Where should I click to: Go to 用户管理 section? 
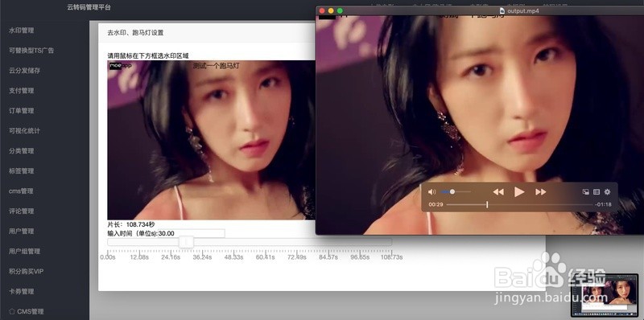[22, 232]
